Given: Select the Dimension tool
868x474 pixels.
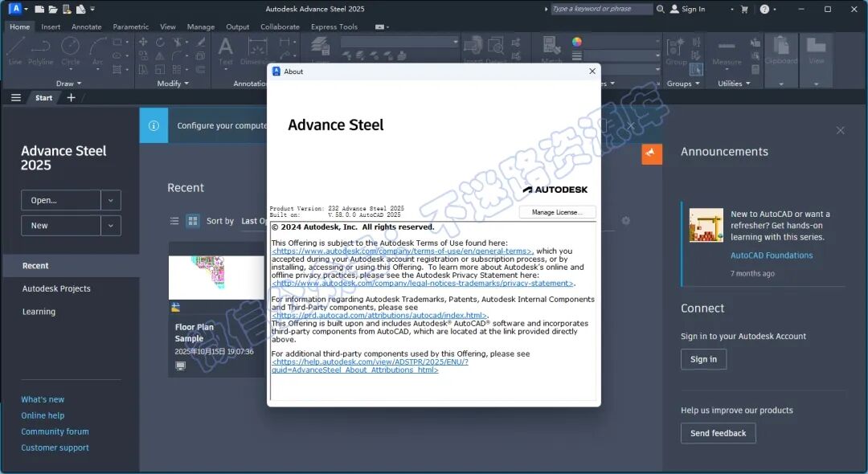Looking at the screenshot, I should [x=257, y=51].
